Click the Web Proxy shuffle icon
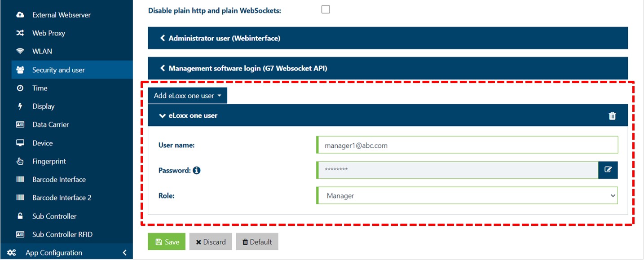Screen dimensions: 644x260 (x=20, y=33)
